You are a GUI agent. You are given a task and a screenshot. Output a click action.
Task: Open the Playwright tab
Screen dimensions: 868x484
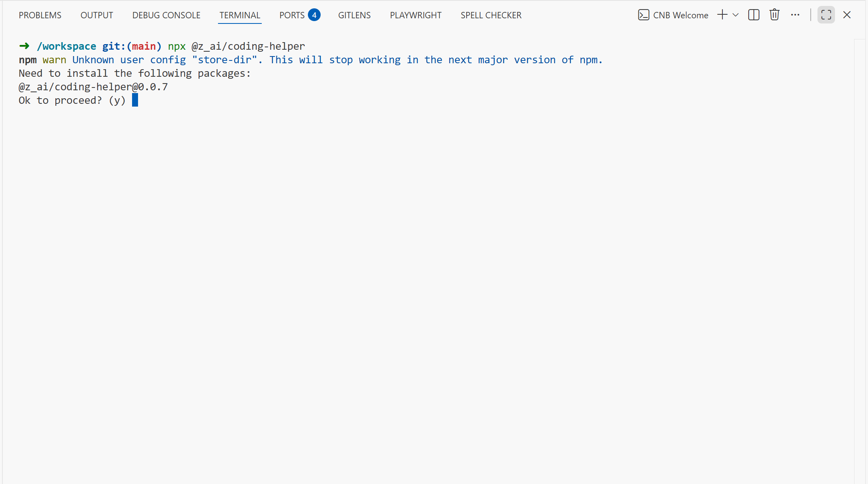pos(415,15)
